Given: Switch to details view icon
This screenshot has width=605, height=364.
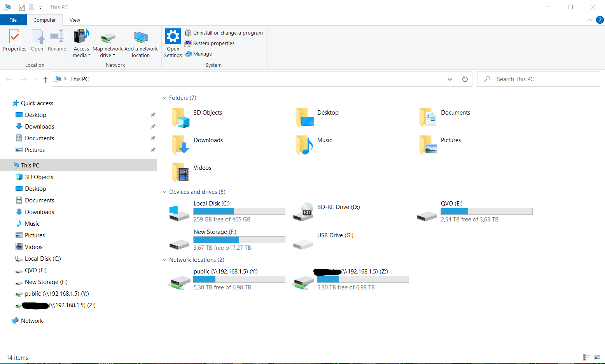Looking at the screenshot, I should (x=587, y=357).
